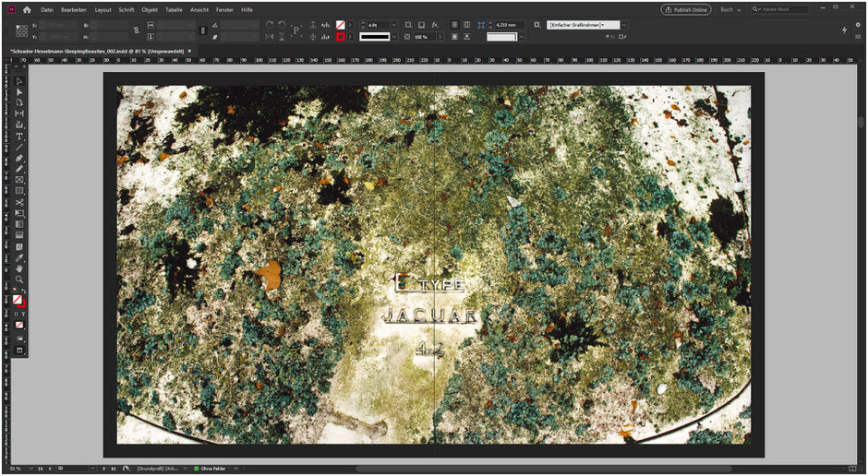Select the Pen tool

click(x=19, y=158)
